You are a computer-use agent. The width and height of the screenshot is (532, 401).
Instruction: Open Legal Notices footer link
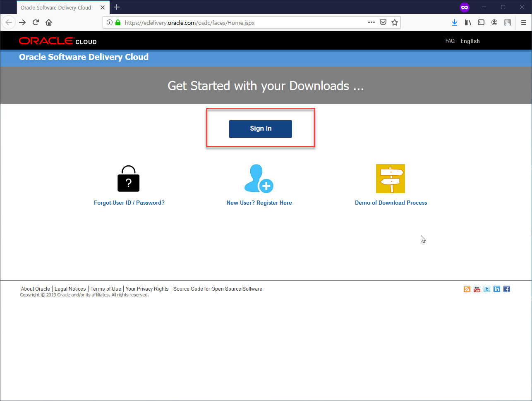[x=70, y=289]
